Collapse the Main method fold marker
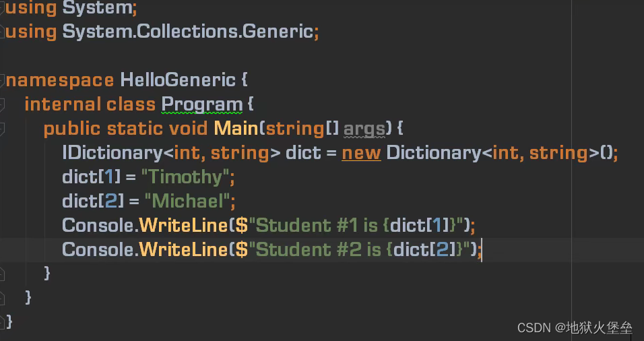The width and height of the screenshot is (644, 341). click(1, 129)
